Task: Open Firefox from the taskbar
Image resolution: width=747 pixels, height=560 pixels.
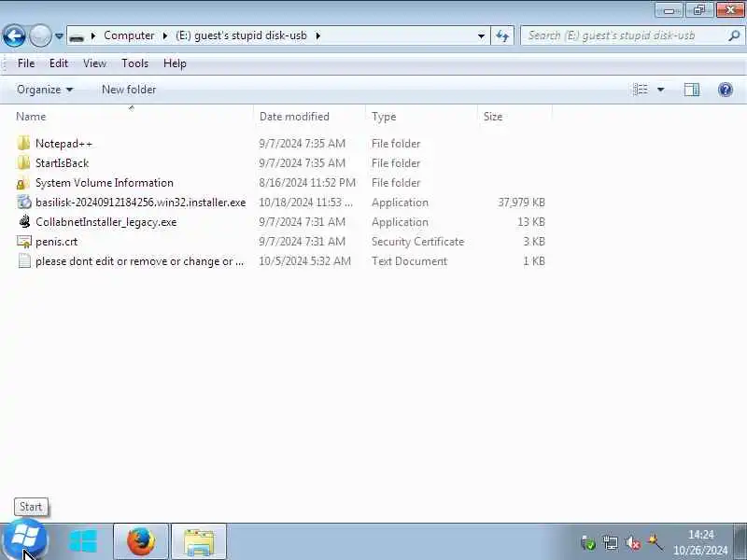Action: click(x=141, y=542)
